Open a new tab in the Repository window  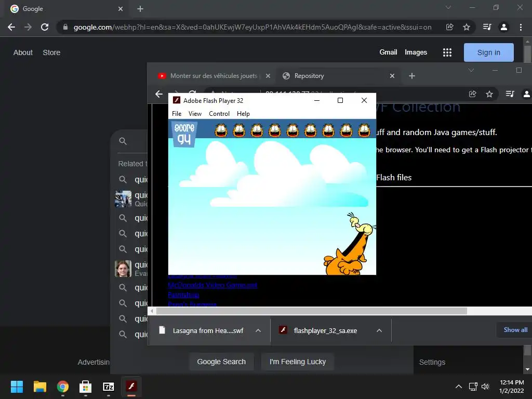412,76
